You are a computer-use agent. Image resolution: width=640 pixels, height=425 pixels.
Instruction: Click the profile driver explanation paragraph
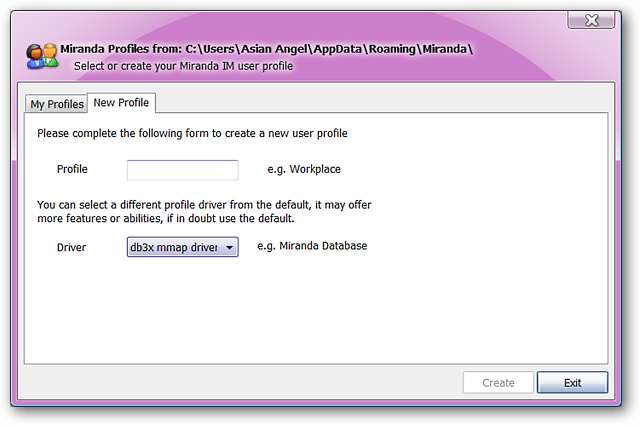tap(204, 211)
